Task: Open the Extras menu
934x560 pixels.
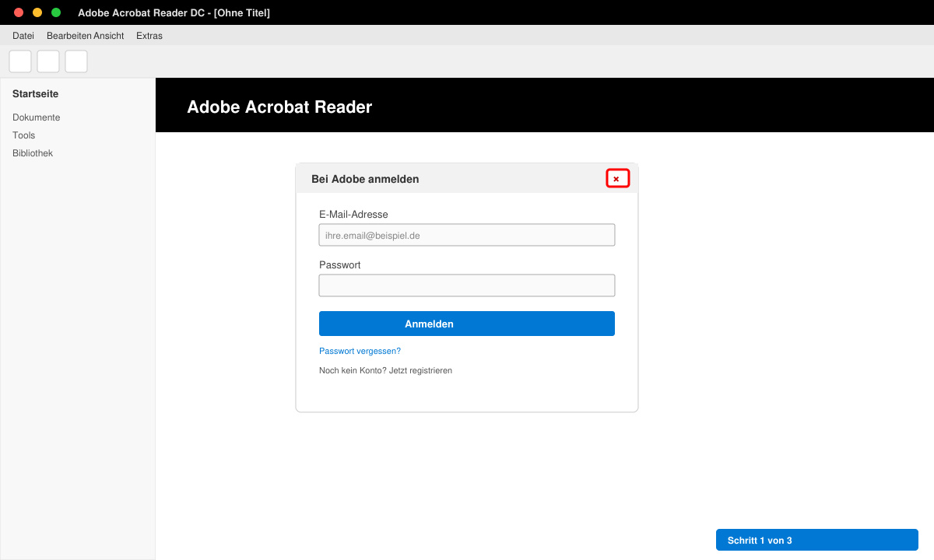Action: tap(149, 36)
